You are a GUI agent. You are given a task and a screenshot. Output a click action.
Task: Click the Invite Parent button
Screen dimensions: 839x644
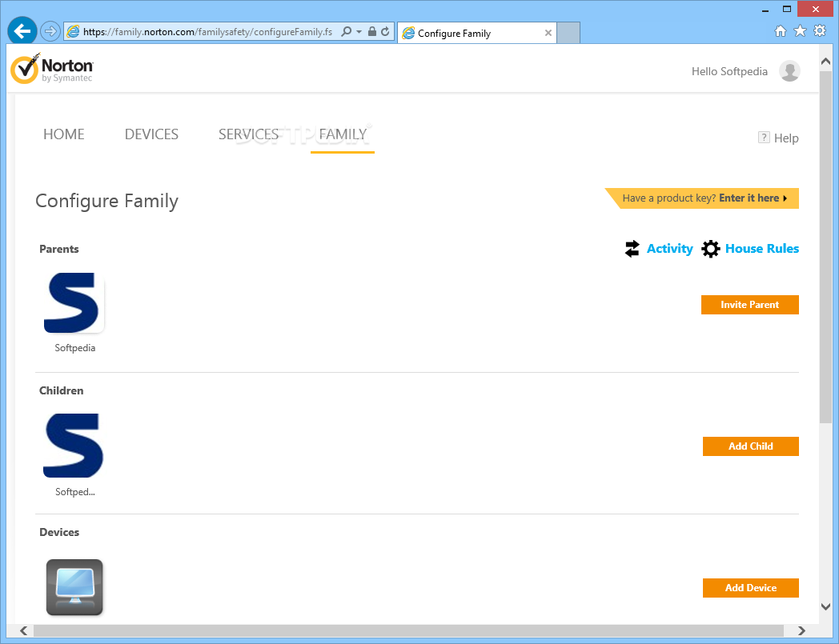coord(749,305)
